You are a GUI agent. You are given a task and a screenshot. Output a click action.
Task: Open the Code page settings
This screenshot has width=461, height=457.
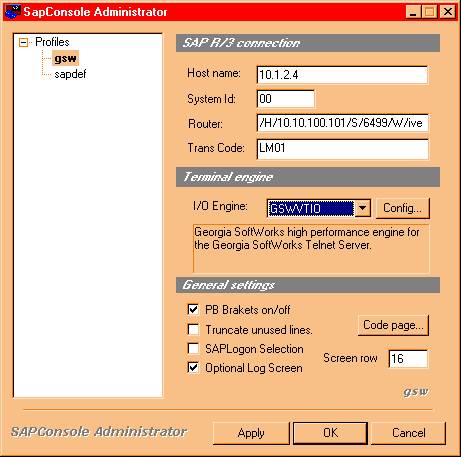393,325
